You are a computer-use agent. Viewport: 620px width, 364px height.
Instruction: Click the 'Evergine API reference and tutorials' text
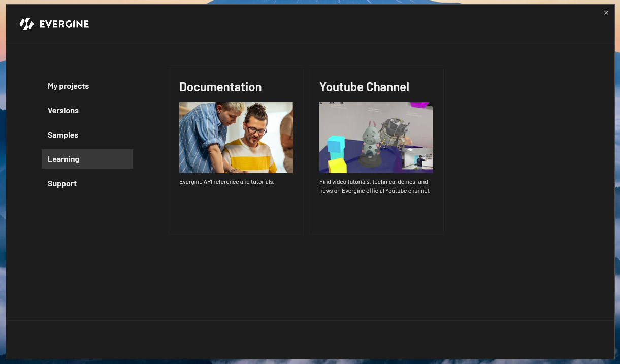tap(226, 182)
